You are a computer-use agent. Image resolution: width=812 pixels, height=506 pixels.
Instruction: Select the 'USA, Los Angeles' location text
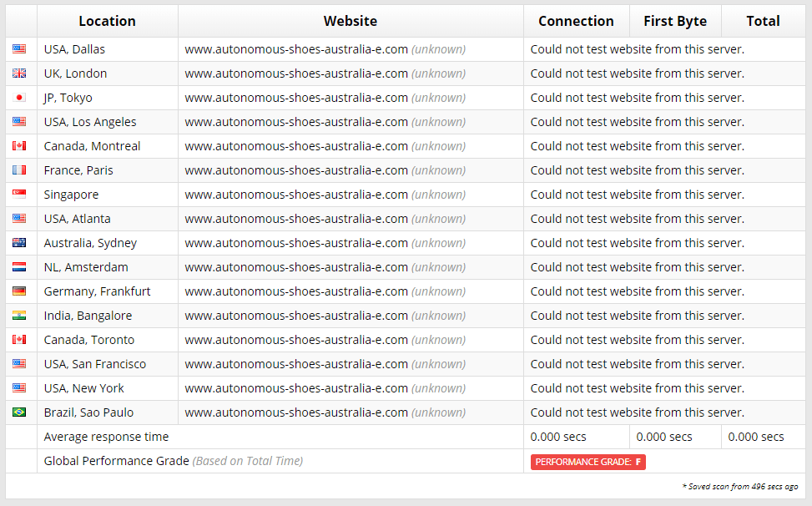[x=90, y=122]
